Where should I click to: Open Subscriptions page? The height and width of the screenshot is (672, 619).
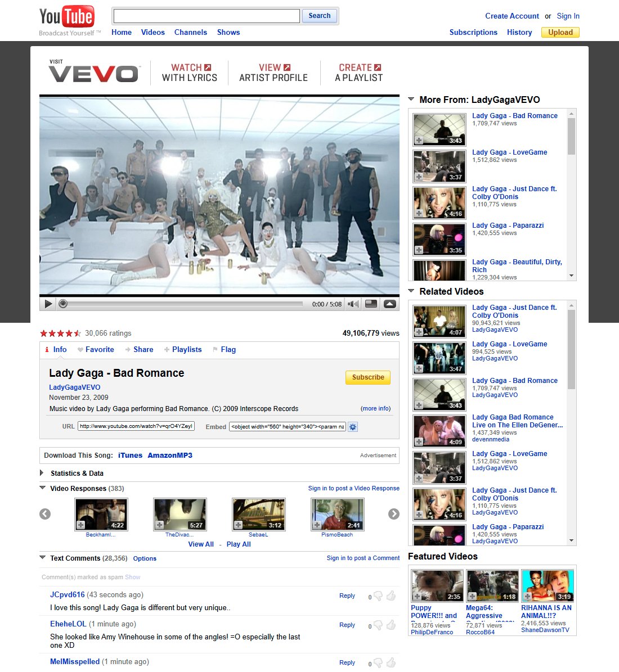coord(473,32)
